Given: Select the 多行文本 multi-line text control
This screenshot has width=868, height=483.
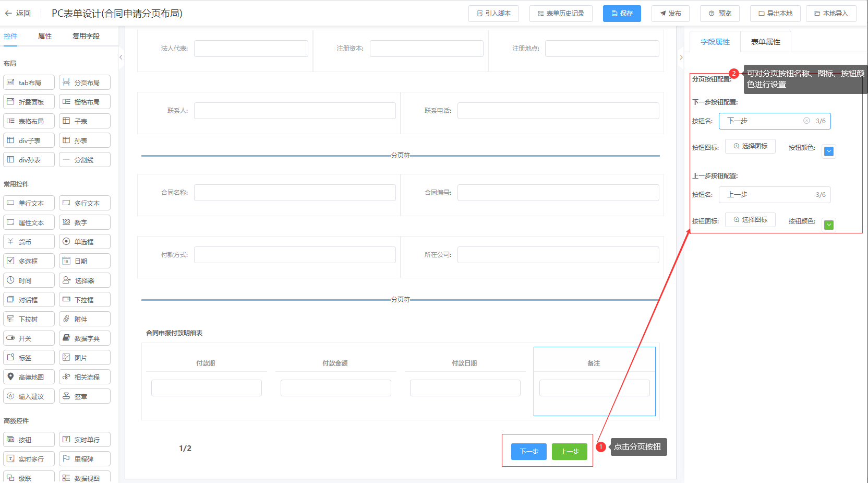Looking at the screenshot, I should tap(85, 203).
